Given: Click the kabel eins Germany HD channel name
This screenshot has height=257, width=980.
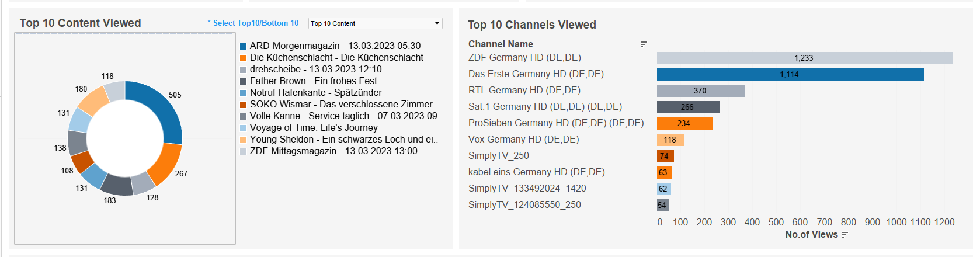Looking at the screenshot, I should [536, 172].
